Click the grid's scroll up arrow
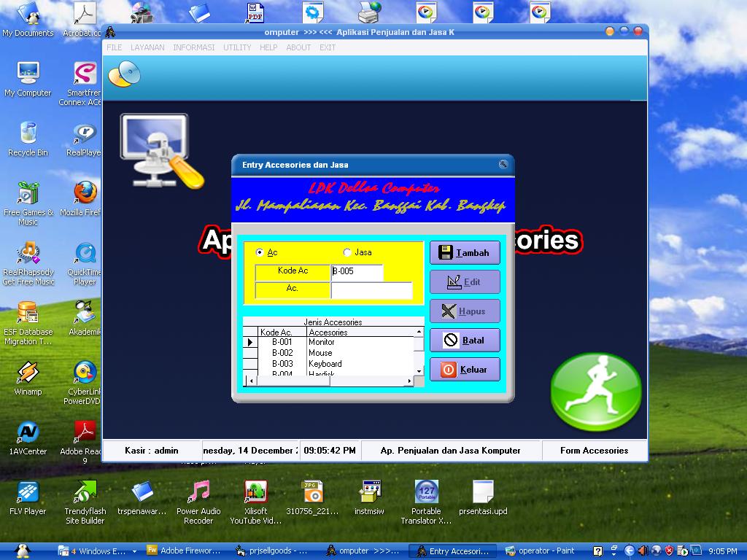Viewport: 747px width, 560px height. pyautogui.click(x=419, y=332)
